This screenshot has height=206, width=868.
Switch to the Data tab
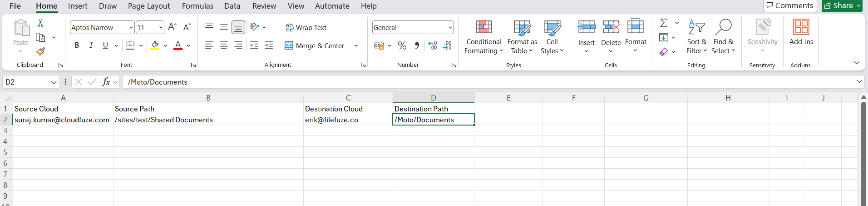[x=232, y=6]
